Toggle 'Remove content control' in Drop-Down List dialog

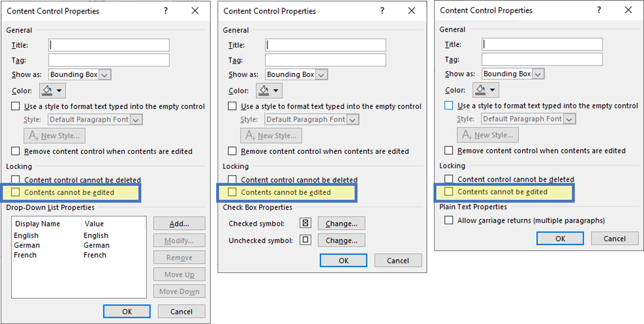16,151
